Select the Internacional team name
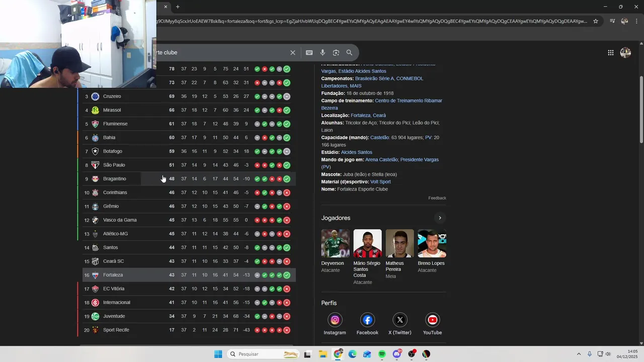The width and height of the screenshot is (644, 362). (117, 302)
